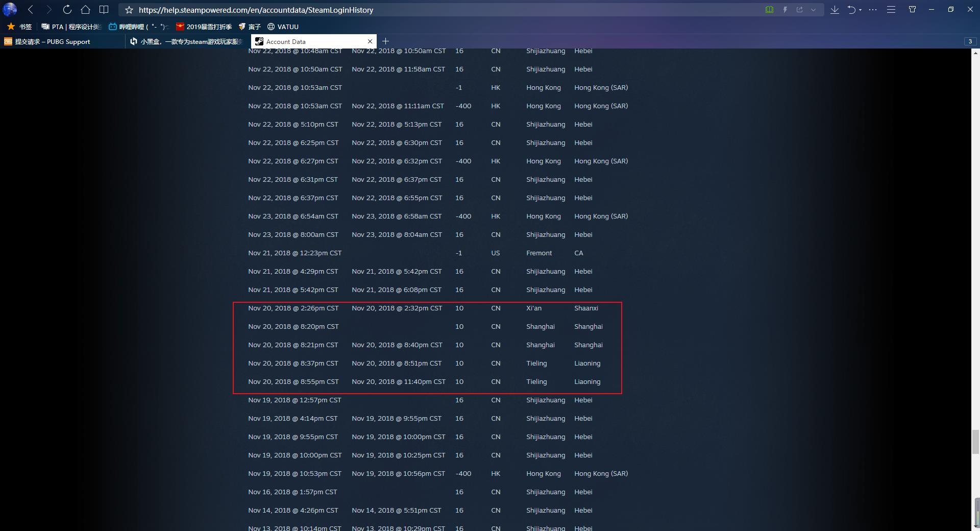This screenshot has height=531, width=980.
Task: Expand the address bar dropdown chevron
Action: (x=814, y=10)
